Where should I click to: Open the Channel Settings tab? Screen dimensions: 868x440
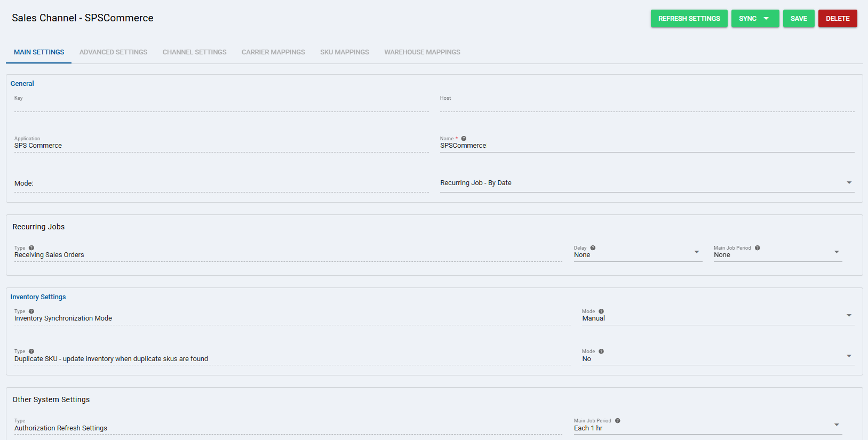[x=195, y=52]
